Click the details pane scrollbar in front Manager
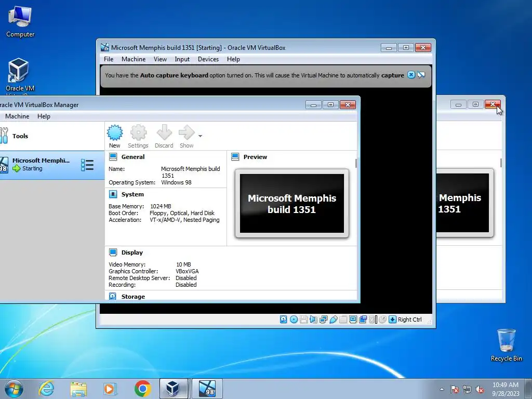 click(356, 163)
